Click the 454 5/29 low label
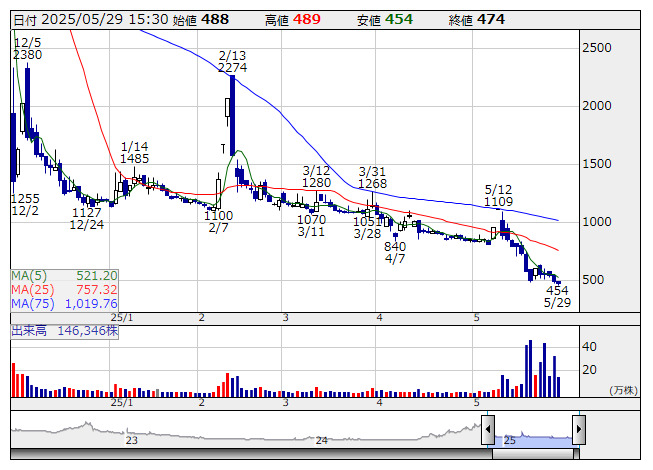653x470 pixels. click(x=557, y=296)
